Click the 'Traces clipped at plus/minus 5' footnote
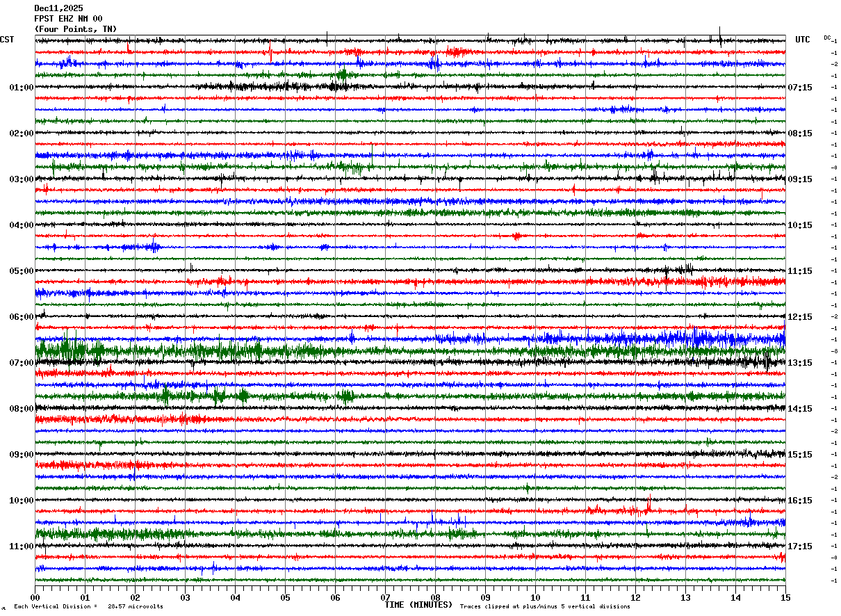This screenshot has width=841, height=616. (545, 606)
